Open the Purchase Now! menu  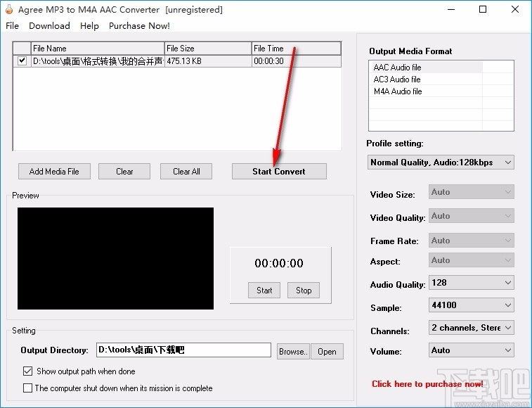[x=139, y=26]
